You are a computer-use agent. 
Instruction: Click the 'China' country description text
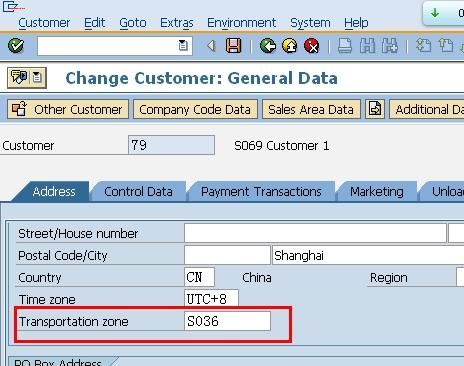257,277
